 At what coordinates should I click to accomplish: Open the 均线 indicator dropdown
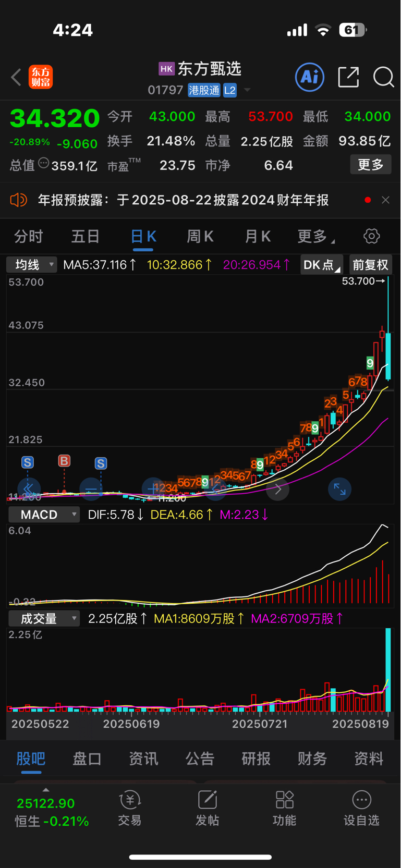[x=32, y=265]
